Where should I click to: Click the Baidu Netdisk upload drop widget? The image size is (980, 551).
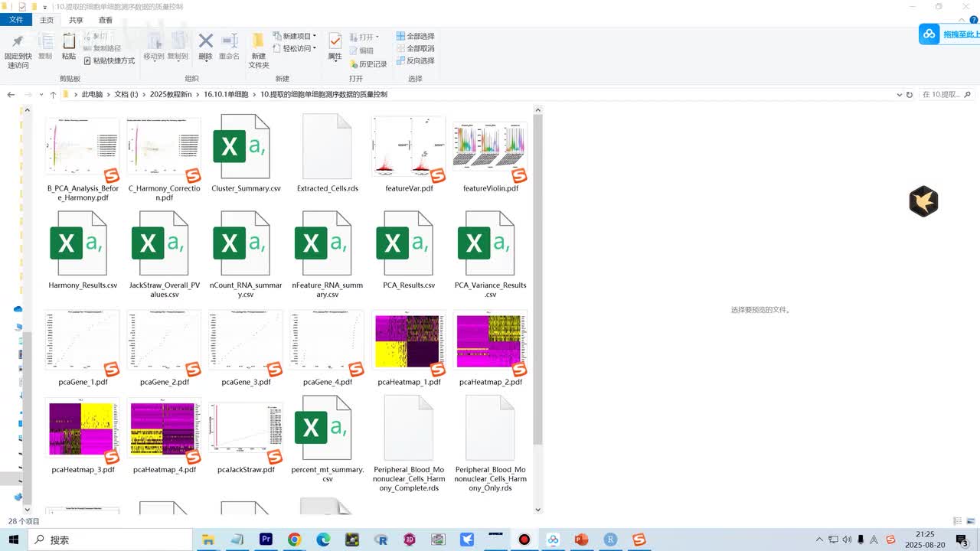pyautogui.click(x=949, y=34)
